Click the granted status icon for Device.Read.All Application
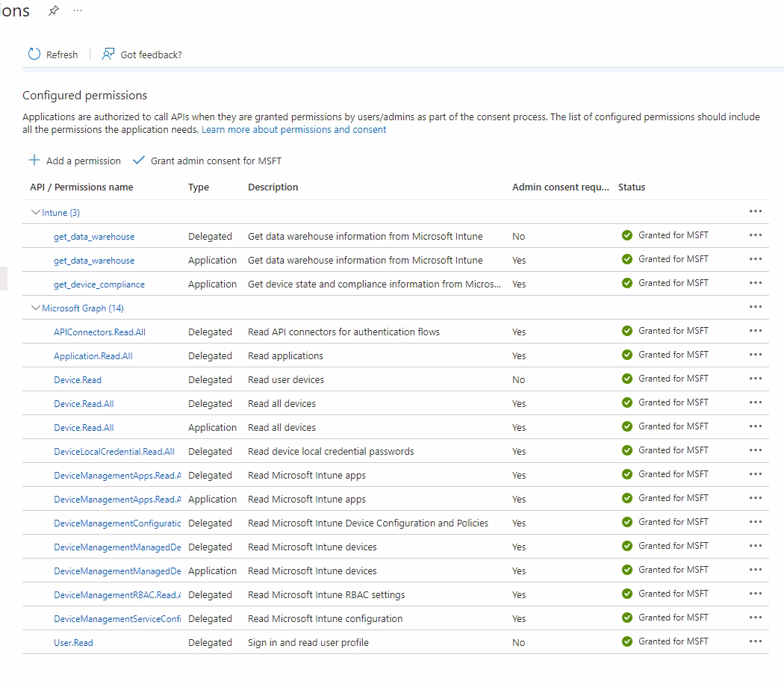This screenshot has width=784, height=684. point(627,426)
